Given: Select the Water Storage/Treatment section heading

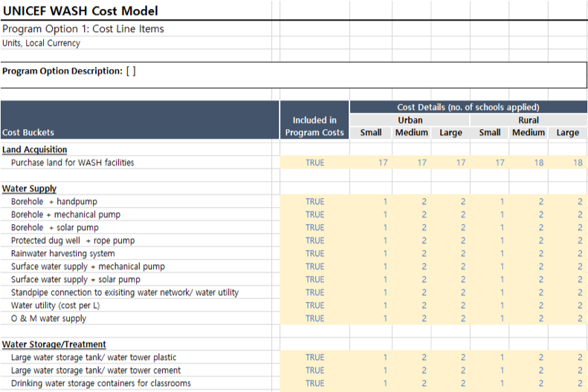Looking at the screenshot, I should pos(54,344).
